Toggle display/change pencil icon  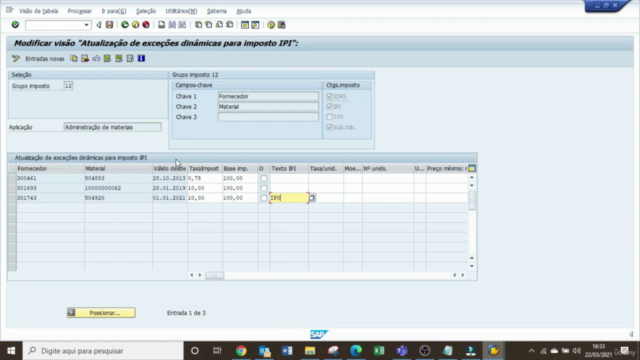16,58
